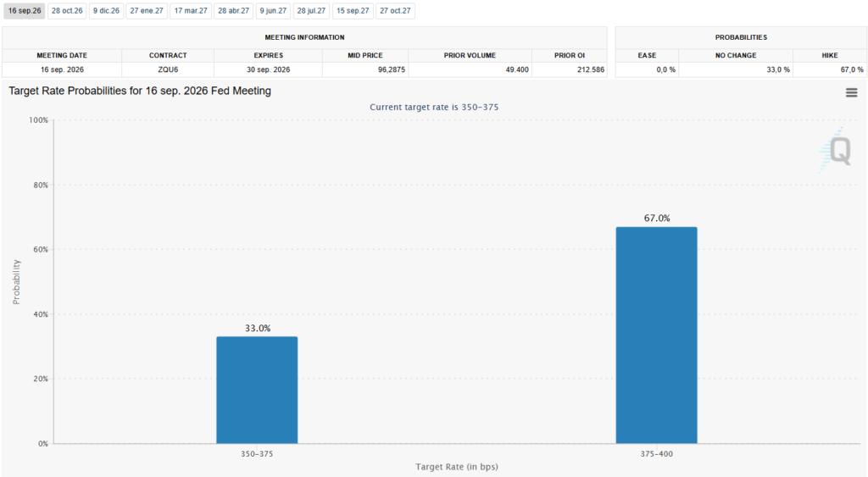The height and width of the screenshot is (477, 868).
Task: Click the 96,2875 mid price cell
Action: [365, 69]
